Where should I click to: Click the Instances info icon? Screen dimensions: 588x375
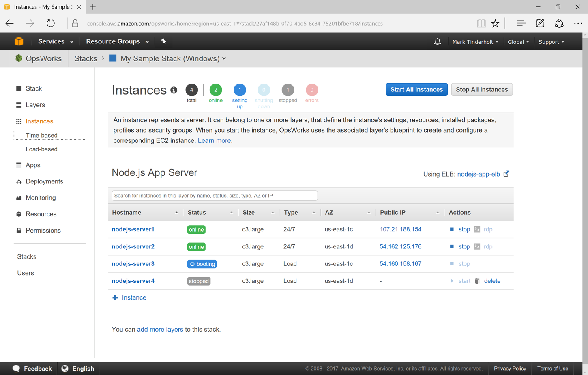pyautogui.click(x=174, y=90)
